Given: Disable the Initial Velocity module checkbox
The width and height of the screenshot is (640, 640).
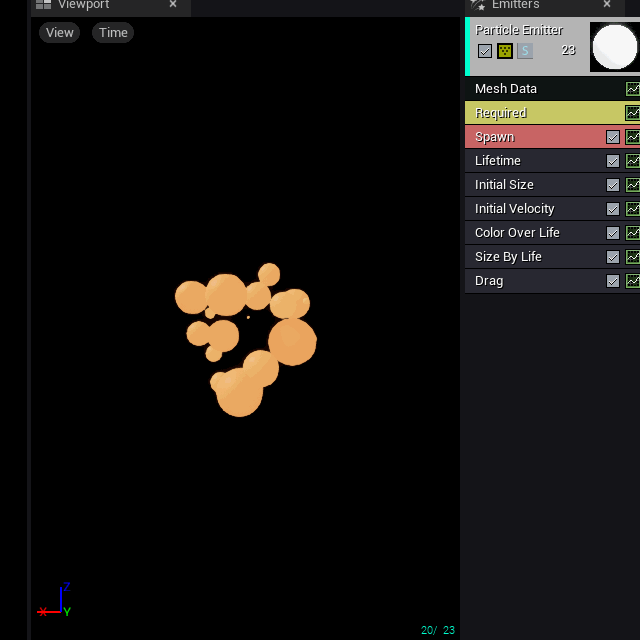Looking at the screenshot, I should pyautogui.click(x=613, y=209).
